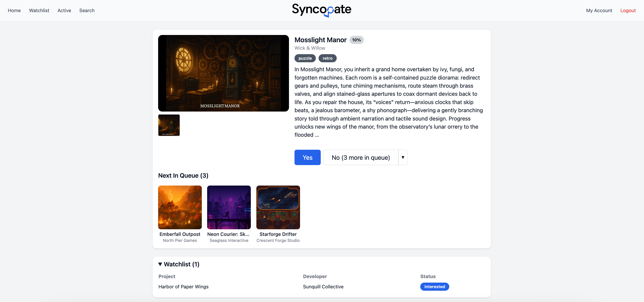
Task: Click the Yes button
Action: point(307,157)
